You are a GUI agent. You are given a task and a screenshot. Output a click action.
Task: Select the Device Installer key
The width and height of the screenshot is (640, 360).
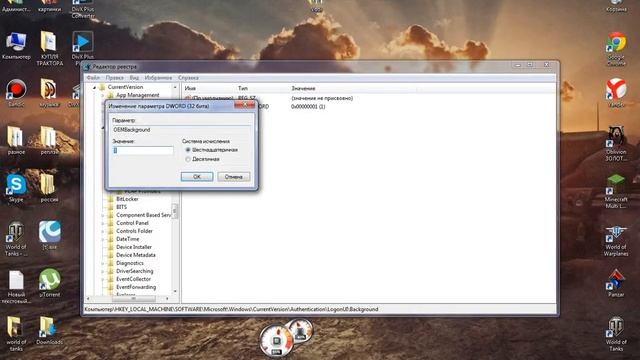pos(133,247)
